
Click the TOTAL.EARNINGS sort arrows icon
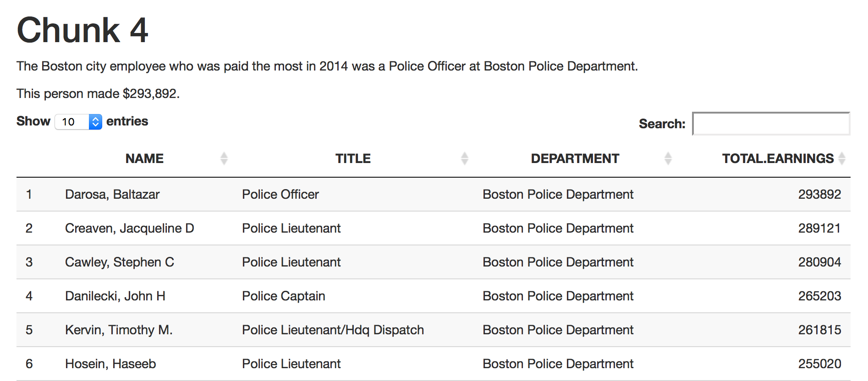click(841, 158)
